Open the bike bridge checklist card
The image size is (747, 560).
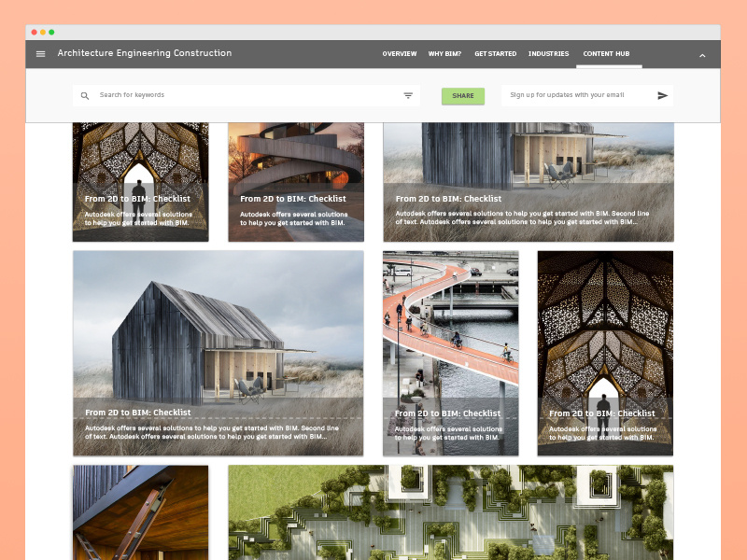coord(450,353)
